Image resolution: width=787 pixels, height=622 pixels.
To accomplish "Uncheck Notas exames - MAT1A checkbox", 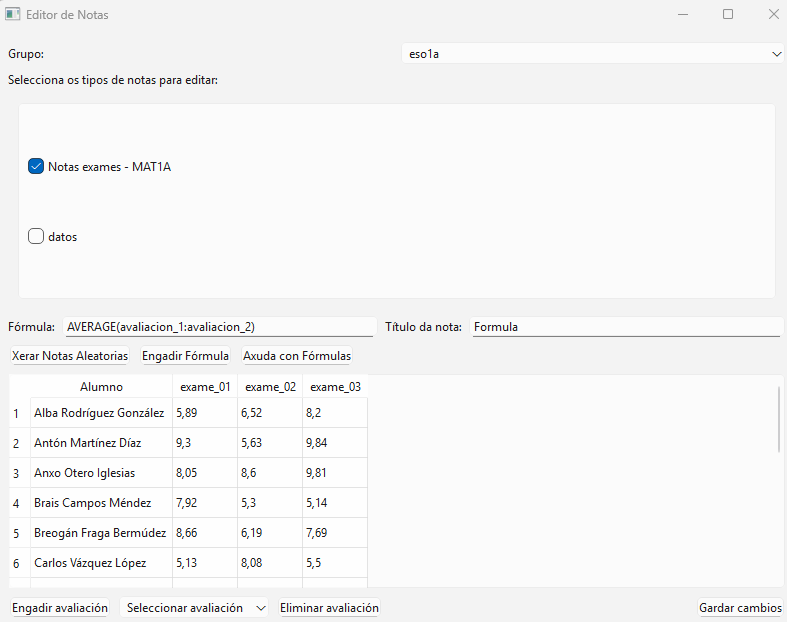I will (36, 167).
